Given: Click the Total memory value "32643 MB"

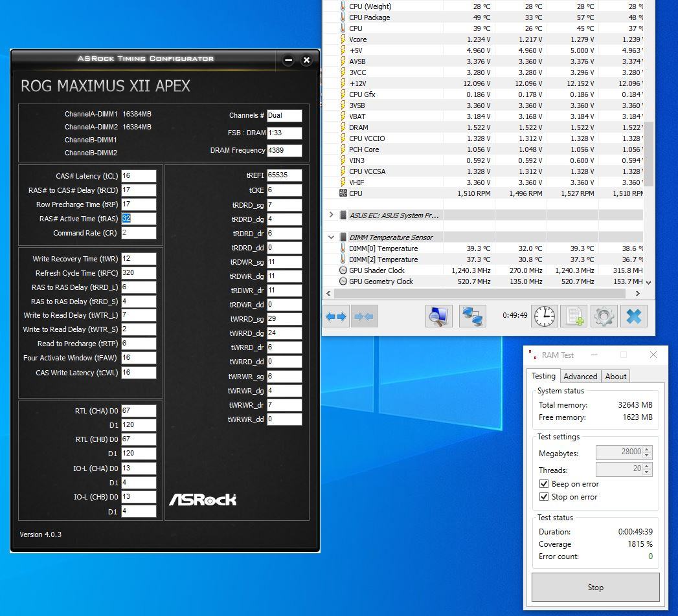Looking at the screenshot, I should point(635,405).
